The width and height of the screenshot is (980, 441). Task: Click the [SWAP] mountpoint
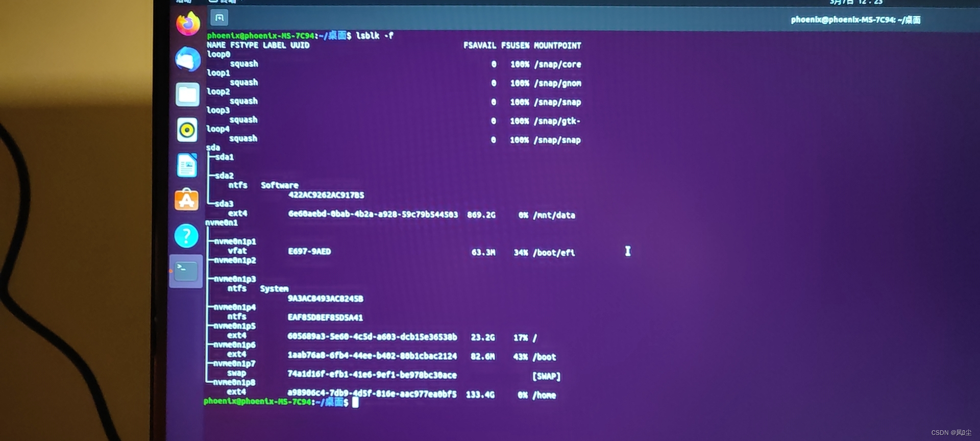click(547, 376)
